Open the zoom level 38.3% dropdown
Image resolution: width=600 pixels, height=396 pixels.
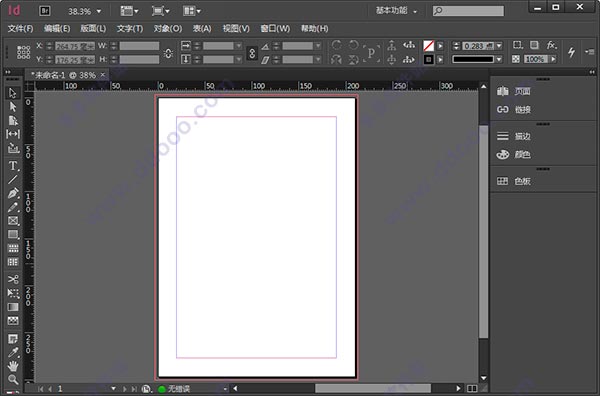pyautogui.click(x=99, y=11)
